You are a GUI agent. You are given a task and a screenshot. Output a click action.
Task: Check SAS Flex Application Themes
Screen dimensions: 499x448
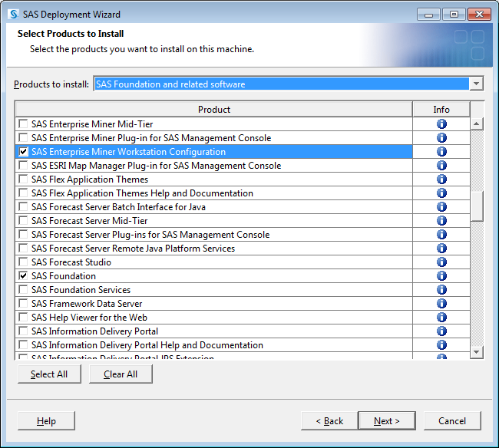coord(23,179)
